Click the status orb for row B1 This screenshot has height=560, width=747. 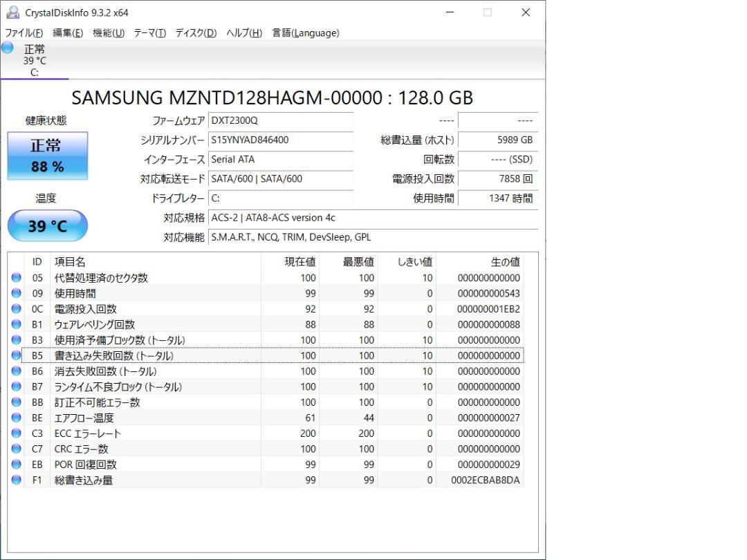[x=16, y=324]
